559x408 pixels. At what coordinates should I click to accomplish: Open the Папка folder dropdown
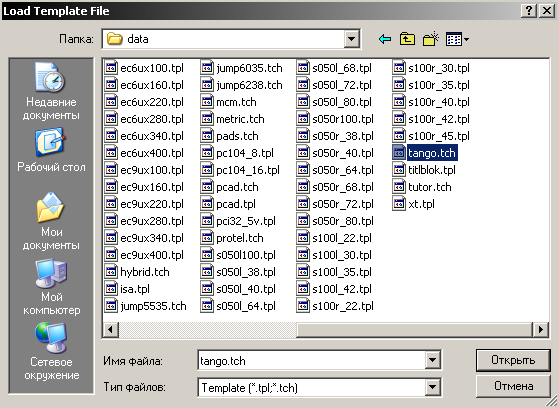(x=352, y=39)
